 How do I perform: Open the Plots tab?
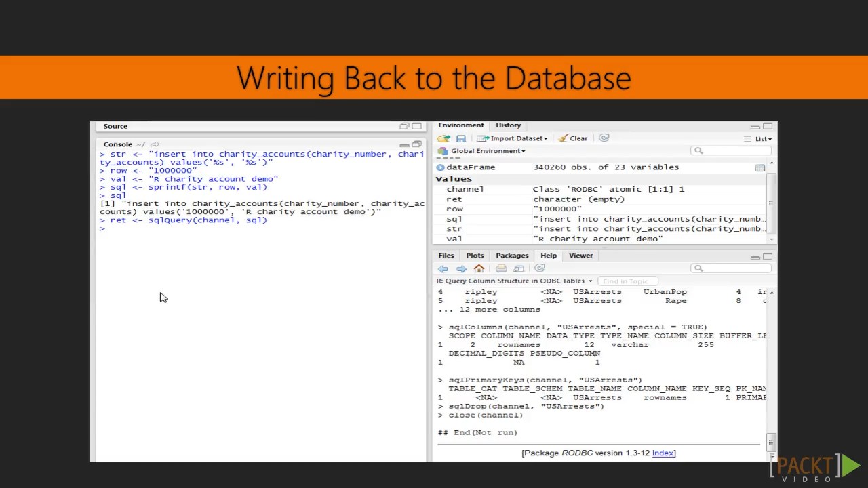tap(475, 256)
